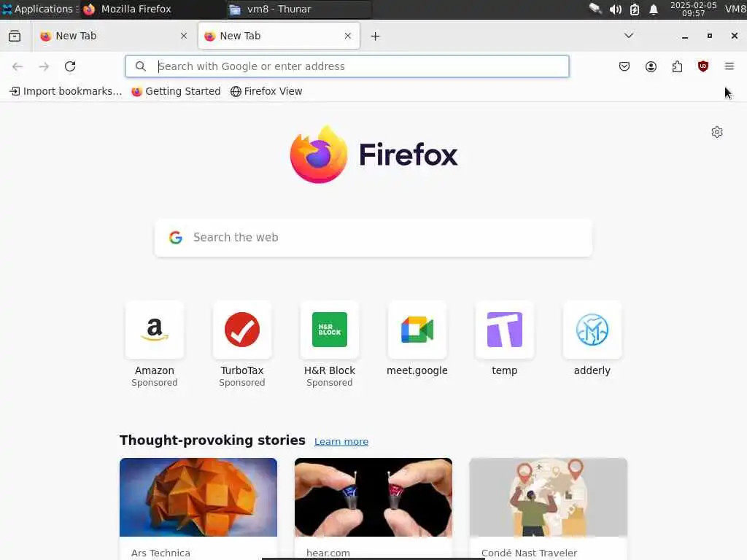Click Import bookmarks in bookmarks toolbar
Screen dimensions: 747x560
point(66,91)
